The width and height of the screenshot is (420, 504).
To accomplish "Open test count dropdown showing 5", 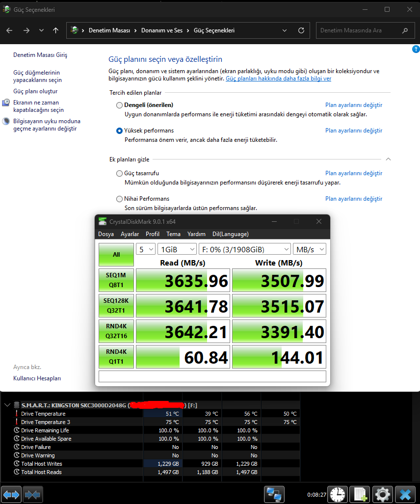I will (x=146, y=249).
